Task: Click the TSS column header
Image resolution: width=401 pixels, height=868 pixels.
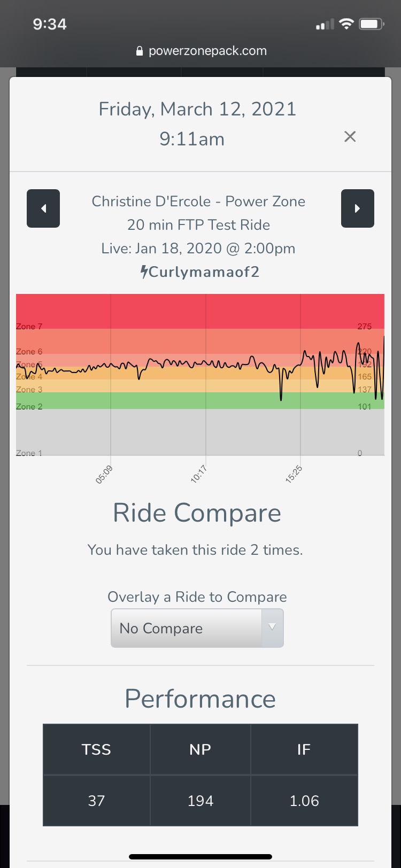Action: point(96,749)
